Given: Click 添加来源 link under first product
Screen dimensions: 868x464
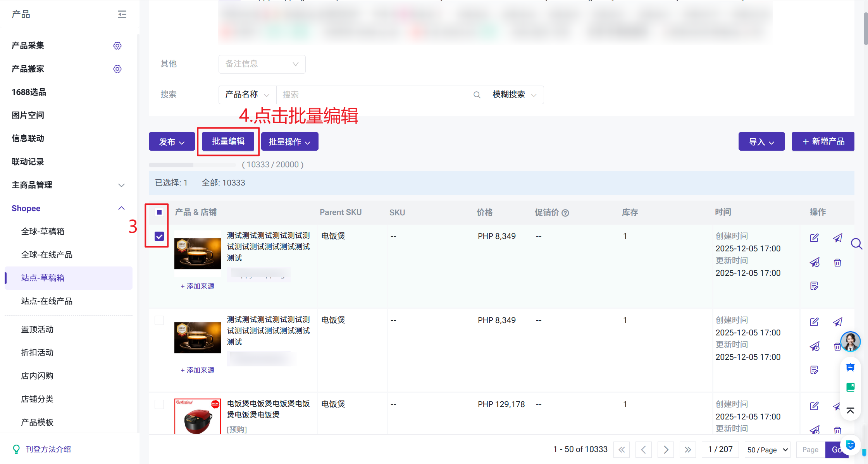Looking at the screenshot, I should coord(198,286).
